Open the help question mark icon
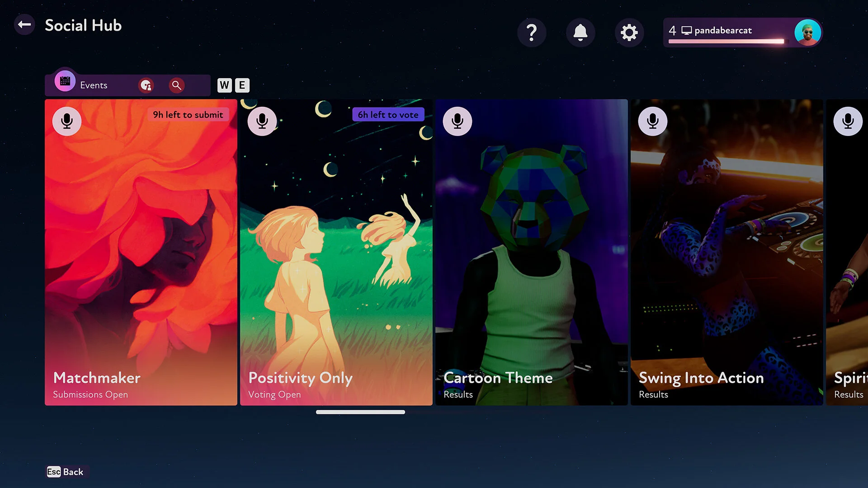The width and height of the screenshot is (868, 488). 532,33
